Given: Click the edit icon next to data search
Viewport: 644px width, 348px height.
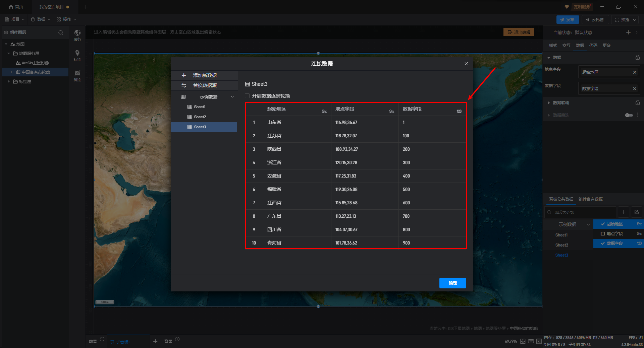Looking at the screenshot, I should [x=636, y=212].
